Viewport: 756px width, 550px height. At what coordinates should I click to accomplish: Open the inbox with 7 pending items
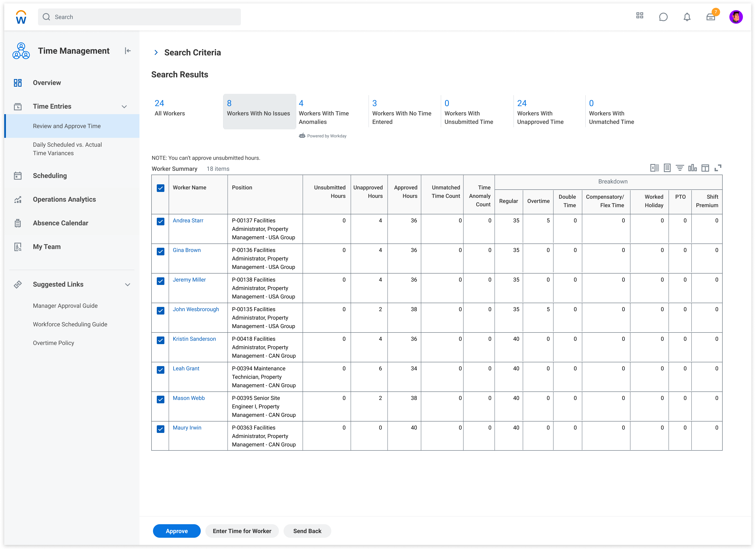pyautogui.click(x=711, y=17)
